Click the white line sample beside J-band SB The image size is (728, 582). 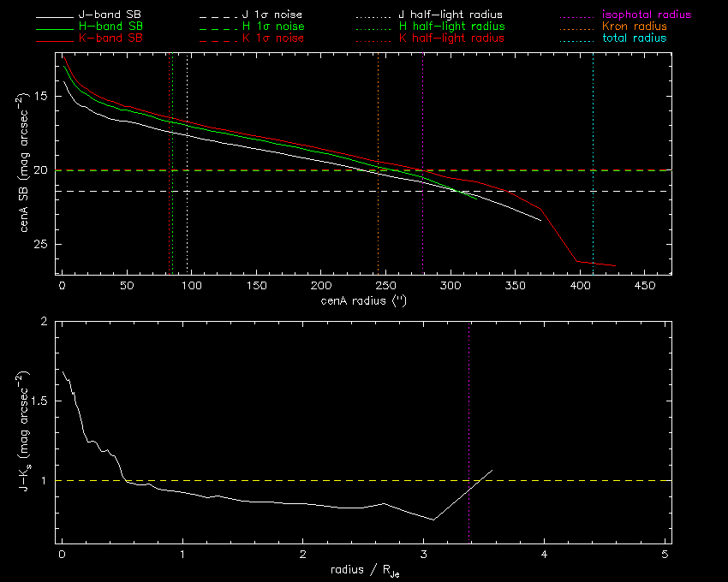[x=60, y=15]
